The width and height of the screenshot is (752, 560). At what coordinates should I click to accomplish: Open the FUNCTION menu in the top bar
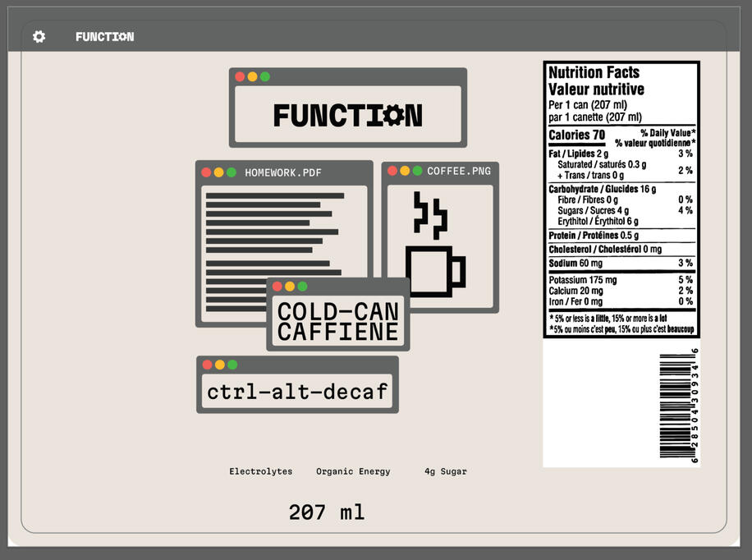click(104, 36)
